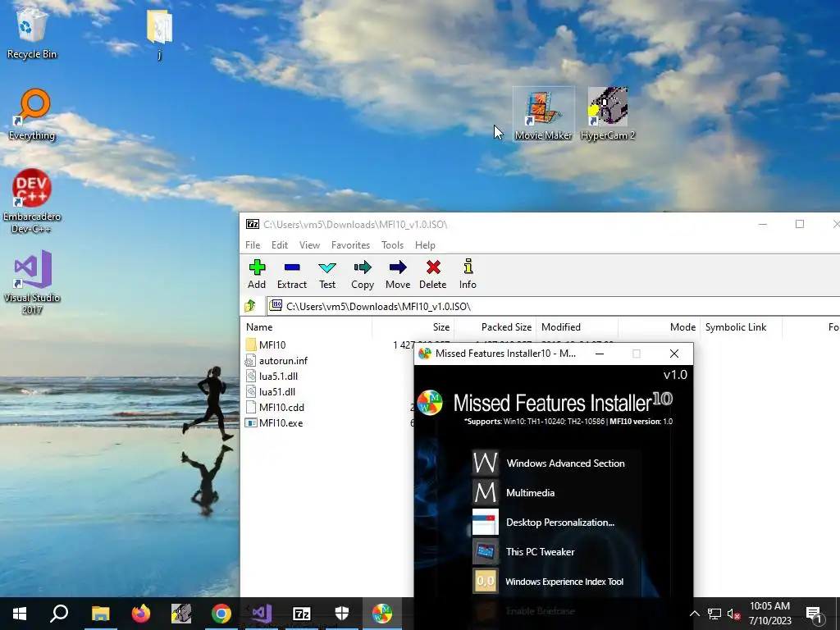Screen dimensions: 840x630
Task: Select the lua51.dll file
Action: [x=277, y=391]
